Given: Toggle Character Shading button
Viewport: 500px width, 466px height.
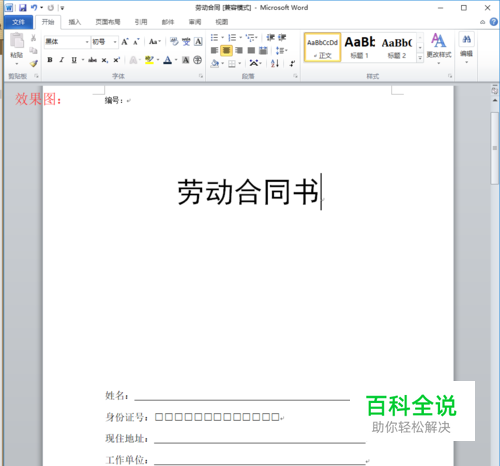Looking at the screenshot, I should point(186,60).
